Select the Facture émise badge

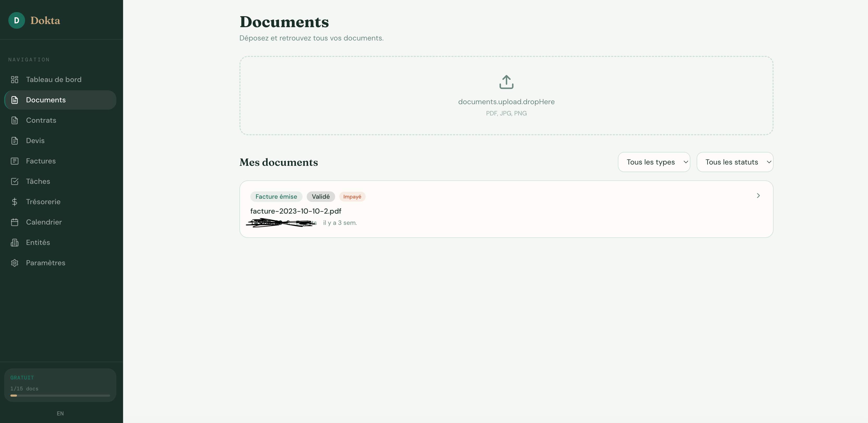click(x=276, y=196)
